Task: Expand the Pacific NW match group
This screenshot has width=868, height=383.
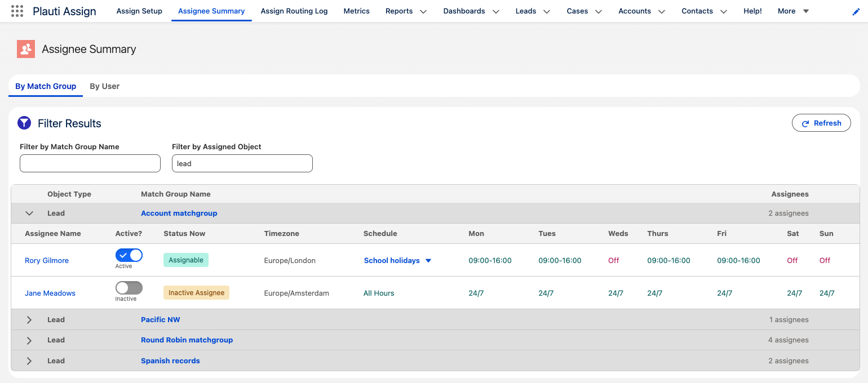Action: (x=29, y=320)
